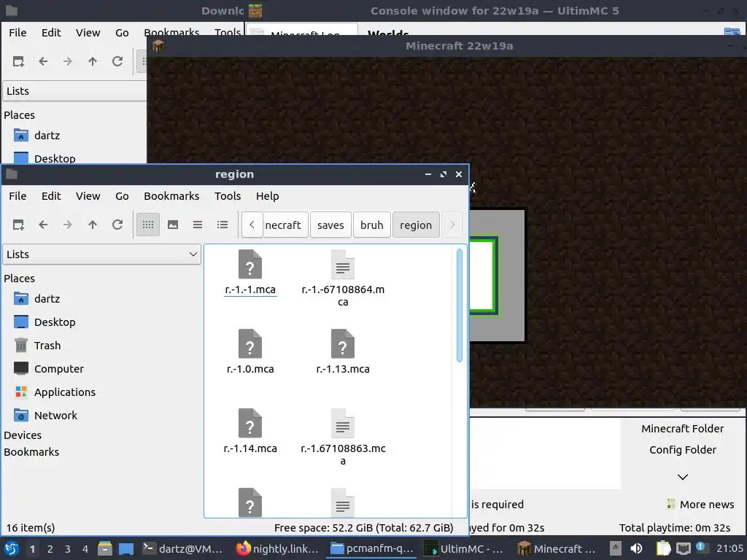Open the View menu in the region window

pyautogui.click(x=88, y=196)
